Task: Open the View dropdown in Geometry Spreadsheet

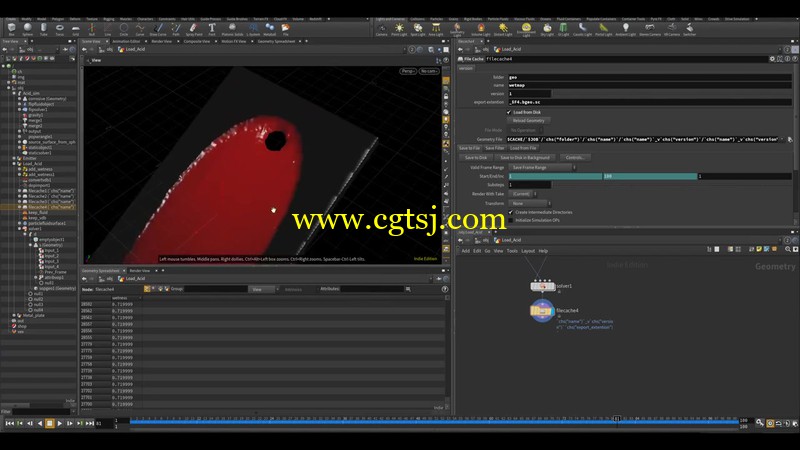Action: point(263,289)
